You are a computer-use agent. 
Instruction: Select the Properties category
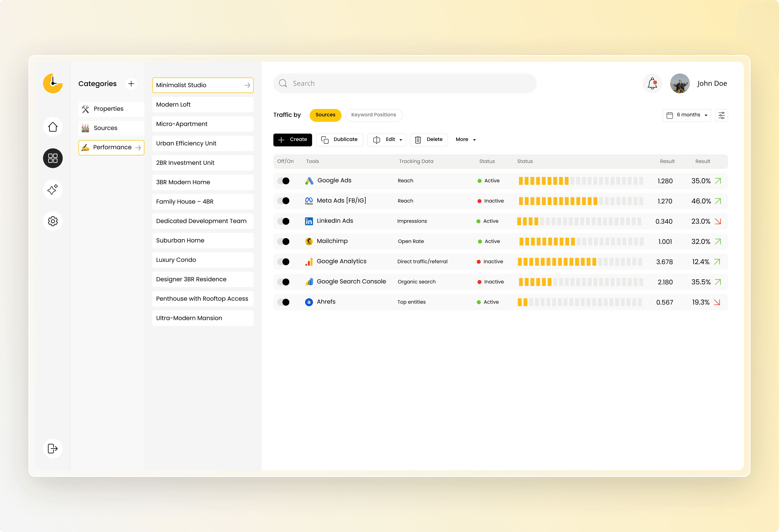[111, 109]
